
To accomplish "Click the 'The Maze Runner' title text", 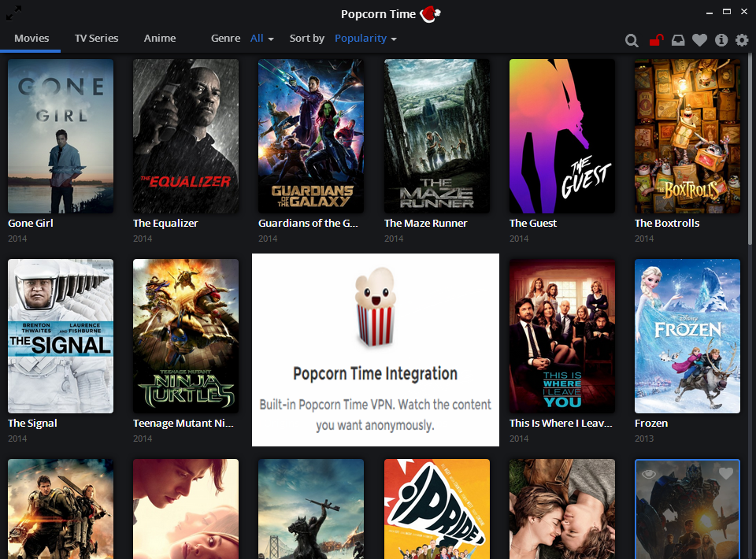I will pos(426,223).
